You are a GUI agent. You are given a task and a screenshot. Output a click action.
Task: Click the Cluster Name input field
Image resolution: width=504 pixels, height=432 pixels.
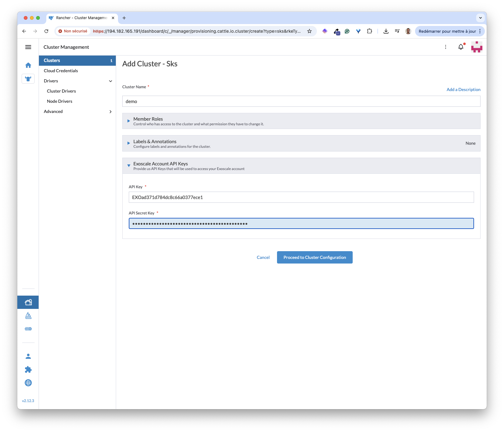pos(301,101)
